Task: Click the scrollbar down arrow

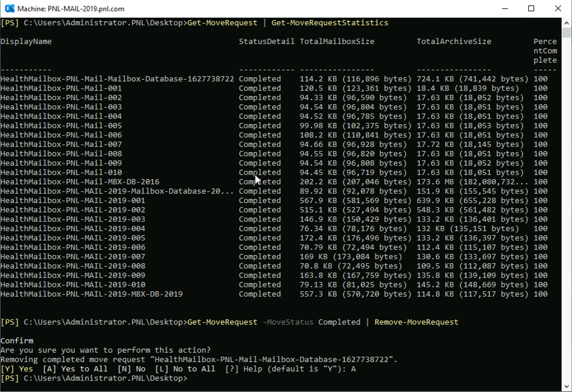Action: 566,387
